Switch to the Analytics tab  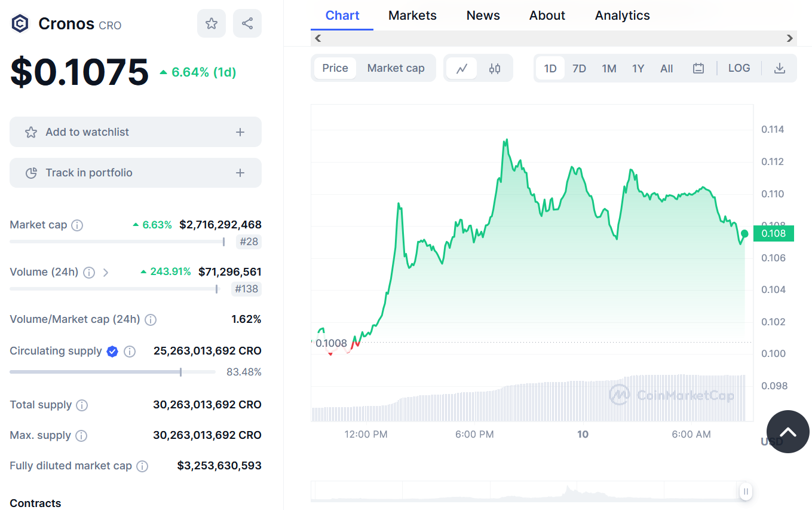coord(623,16)
